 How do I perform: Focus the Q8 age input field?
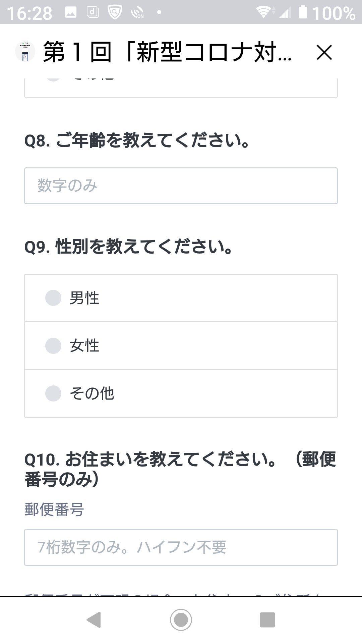[181, 186]
